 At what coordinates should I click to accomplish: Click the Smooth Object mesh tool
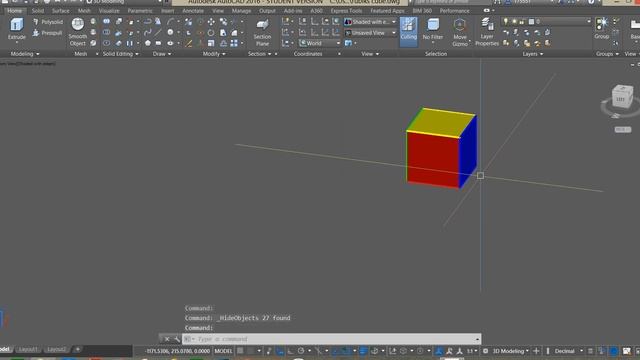(78, 32)
